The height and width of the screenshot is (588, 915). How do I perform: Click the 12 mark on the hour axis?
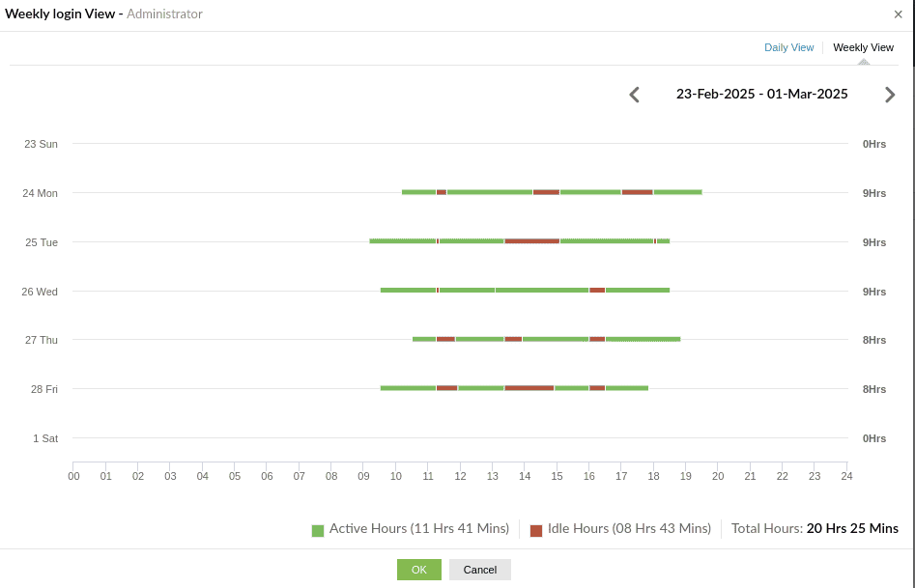point(460,475)
